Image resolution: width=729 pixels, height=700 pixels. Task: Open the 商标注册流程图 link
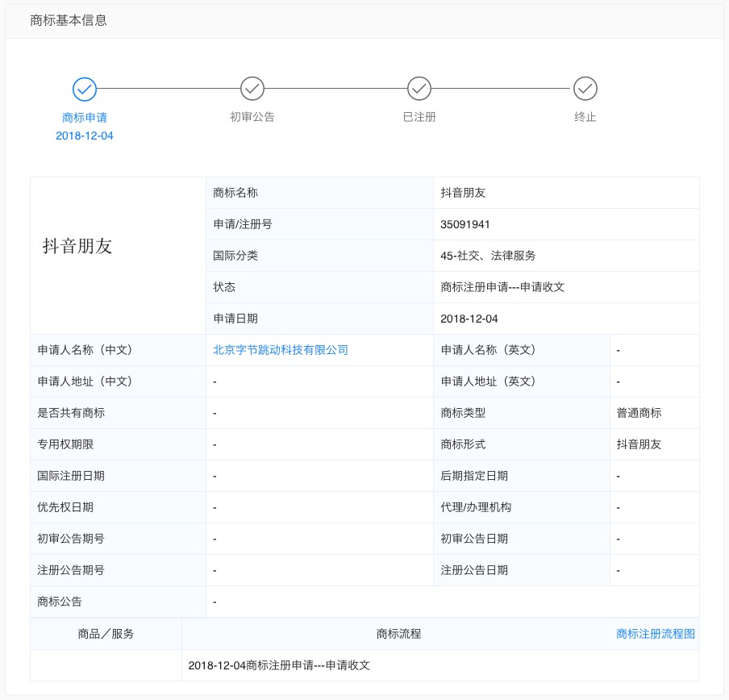[x=655, y=634]
